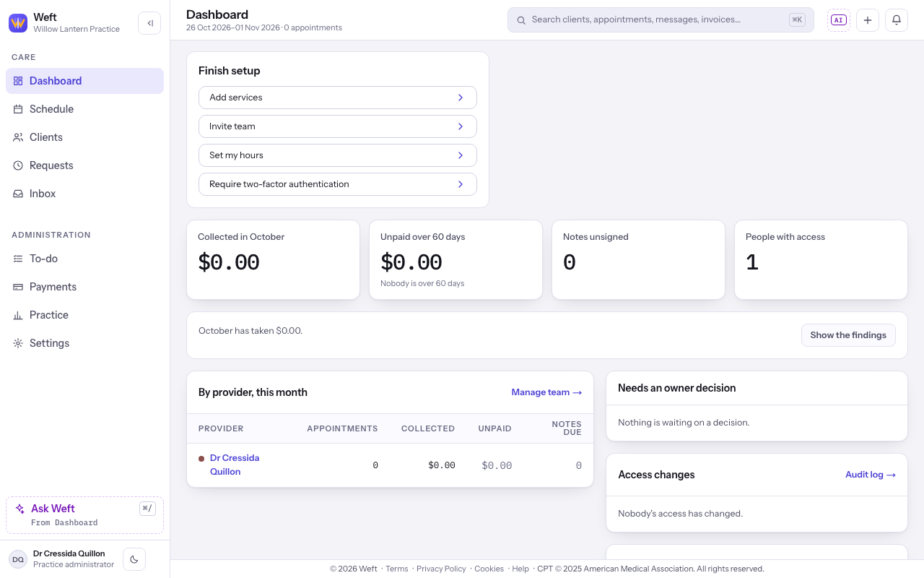
Task: Open the notifications bell
Action: [897, 20]
